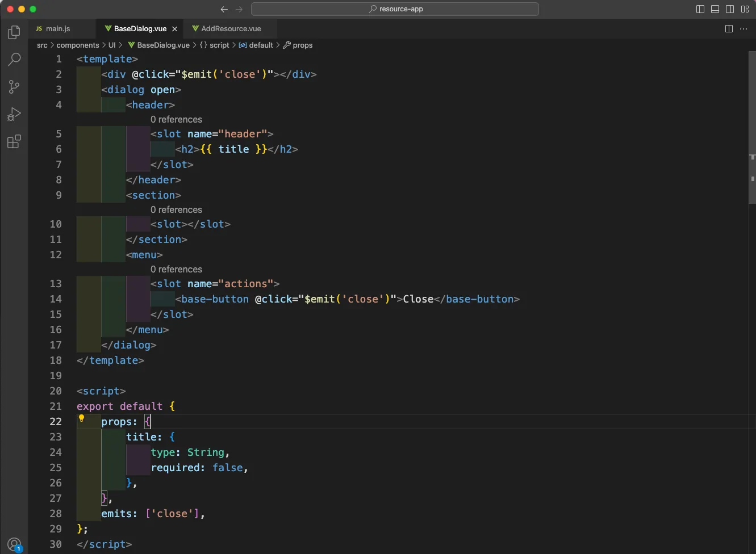The width and height of the screenshot is (756, 554).
Task: Click "emits: ['close']," on line 28
Action: click(153, 514)
